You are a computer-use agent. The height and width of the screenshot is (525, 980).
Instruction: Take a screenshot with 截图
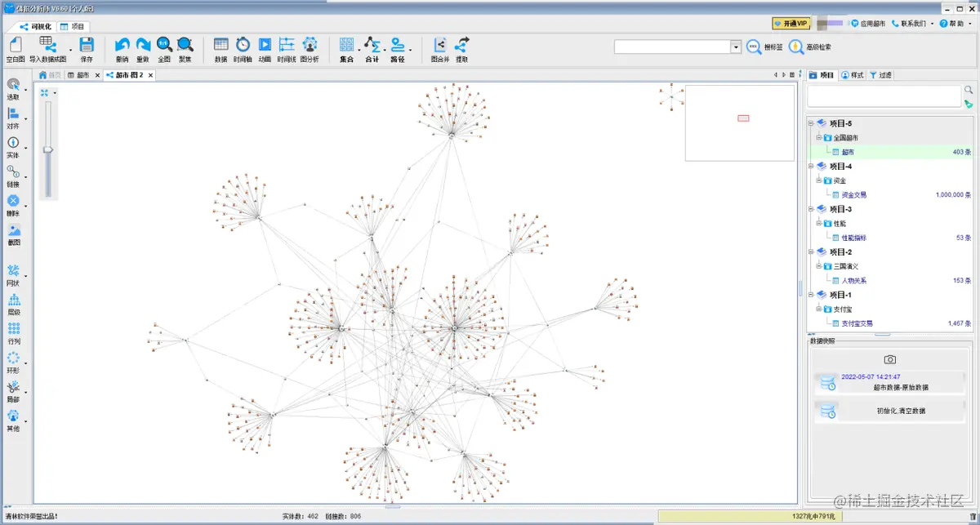click(x=13, y=235)
